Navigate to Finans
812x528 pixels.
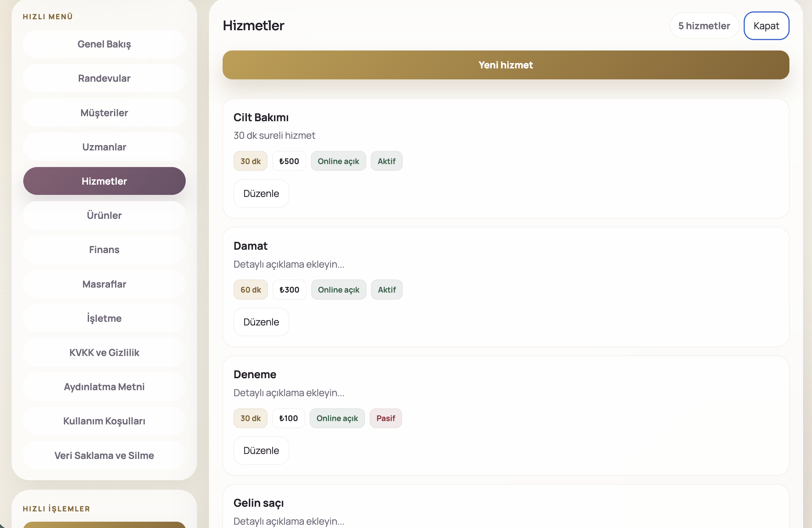[104, 249]
